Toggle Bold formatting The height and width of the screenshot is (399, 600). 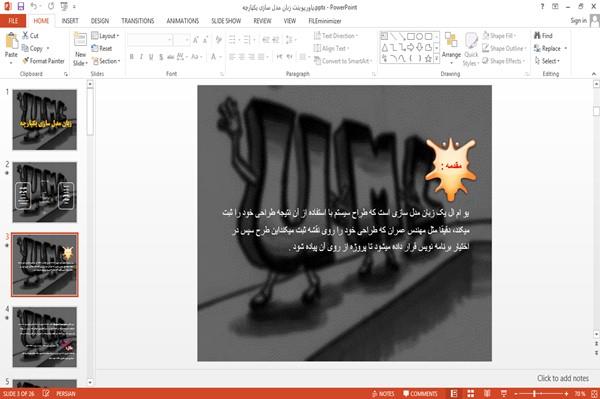(132, 57)
